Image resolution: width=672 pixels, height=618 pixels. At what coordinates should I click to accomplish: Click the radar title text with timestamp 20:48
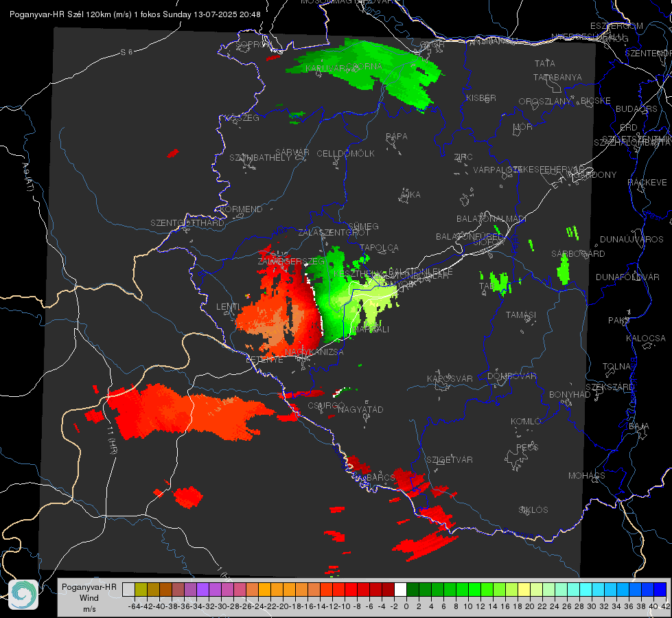[x=135, y=14]
